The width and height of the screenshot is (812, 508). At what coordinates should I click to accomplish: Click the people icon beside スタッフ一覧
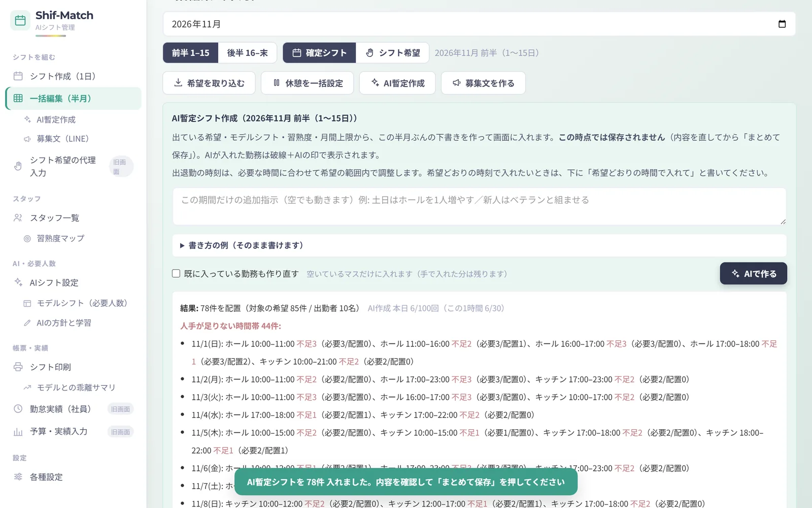point(18,218)
